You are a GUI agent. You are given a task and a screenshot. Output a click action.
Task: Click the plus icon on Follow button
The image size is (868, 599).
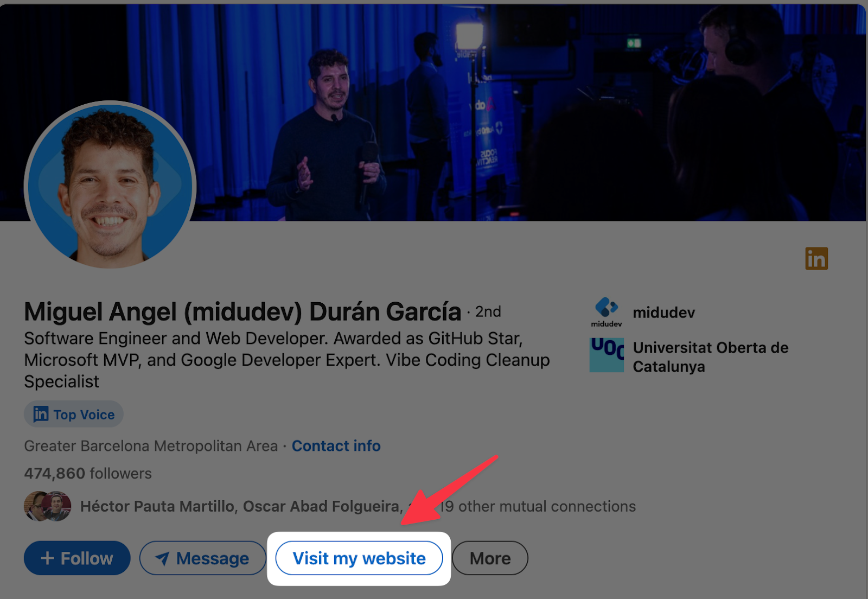point(47,558)
